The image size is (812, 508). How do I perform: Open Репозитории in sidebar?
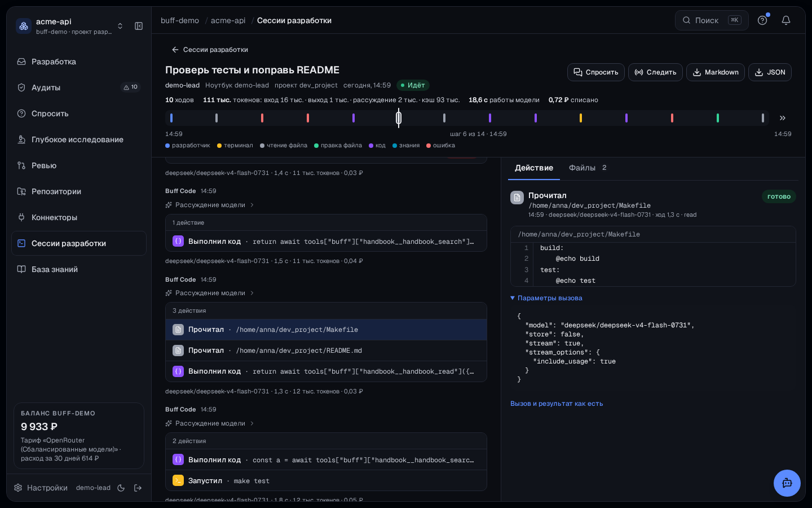pyautogui.click(x=79, y=191)
